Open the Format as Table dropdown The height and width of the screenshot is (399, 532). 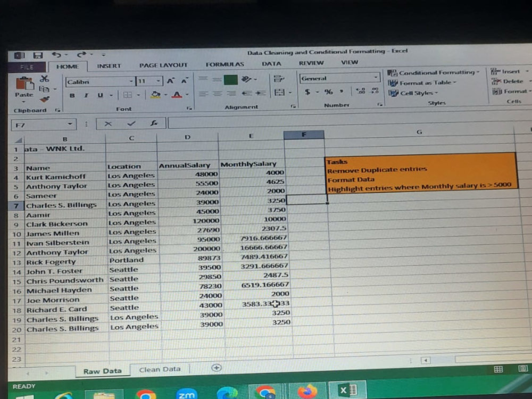coord(422,83)
